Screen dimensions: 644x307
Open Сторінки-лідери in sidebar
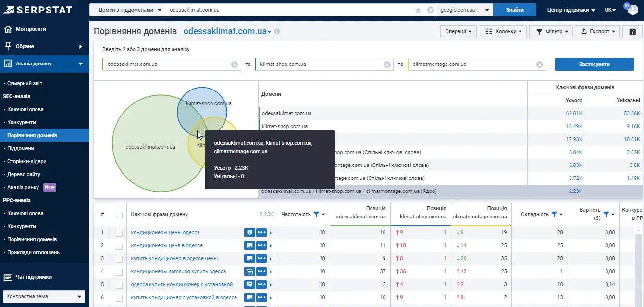pyautogui.click(x=27, y=161)
